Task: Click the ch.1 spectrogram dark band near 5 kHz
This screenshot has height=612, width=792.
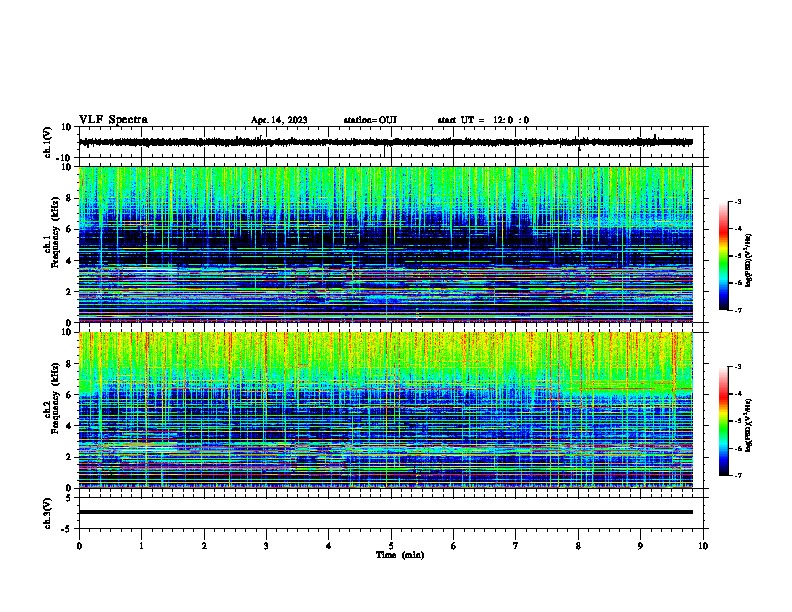Action: (x=385, y=245)
